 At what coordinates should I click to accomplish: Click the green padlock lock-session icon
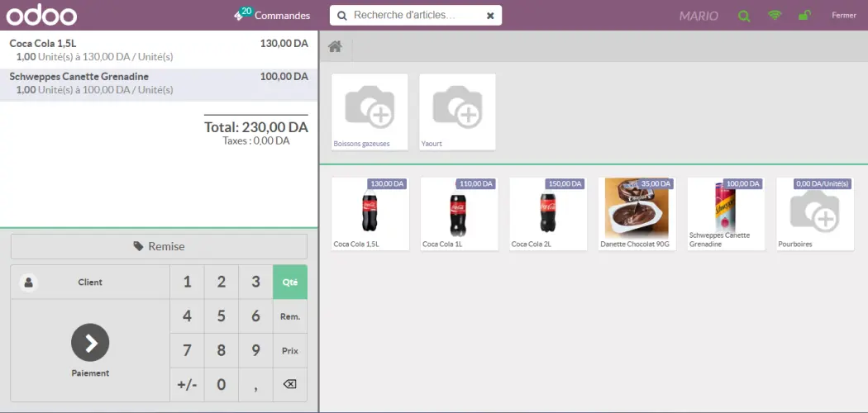click(804, 16)
